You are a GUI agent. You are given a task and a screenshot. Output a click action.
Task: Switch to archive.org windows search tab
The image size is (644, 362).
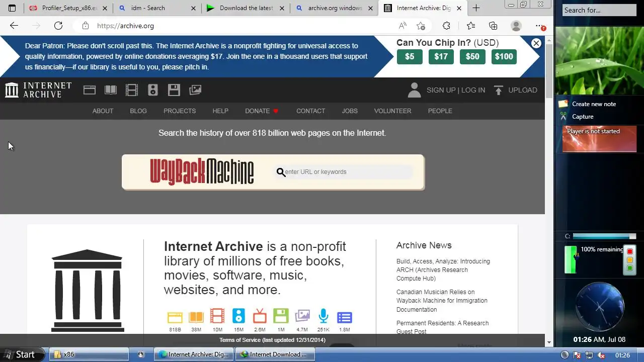coord(334,8)
